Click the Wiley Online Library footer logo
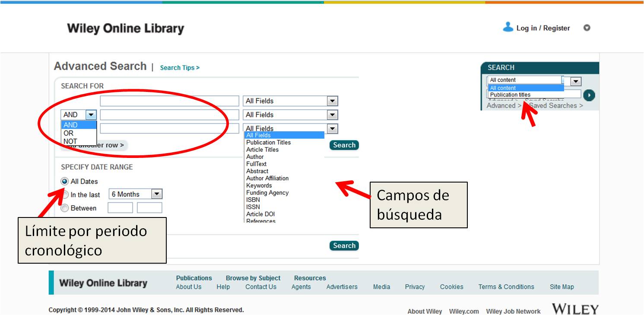 [103, 283]
